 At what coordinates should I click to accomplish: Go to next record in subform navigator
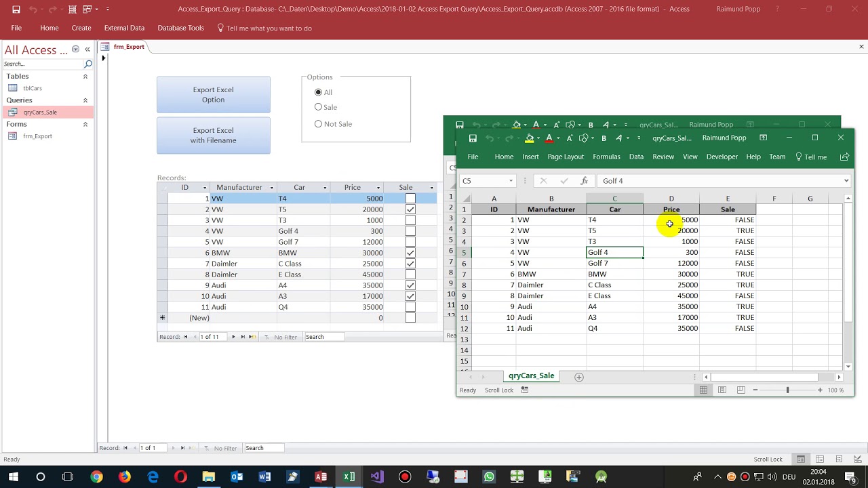233,337
